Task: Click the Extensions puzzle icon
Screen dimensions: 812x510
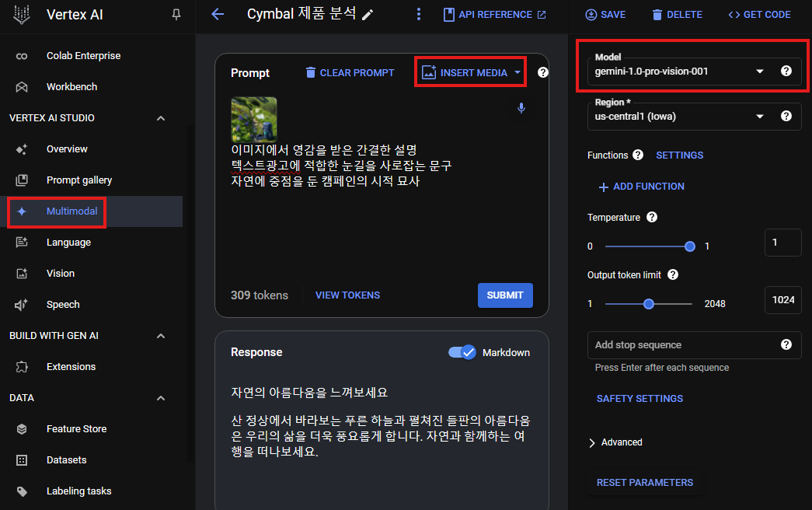Action: 22,367
